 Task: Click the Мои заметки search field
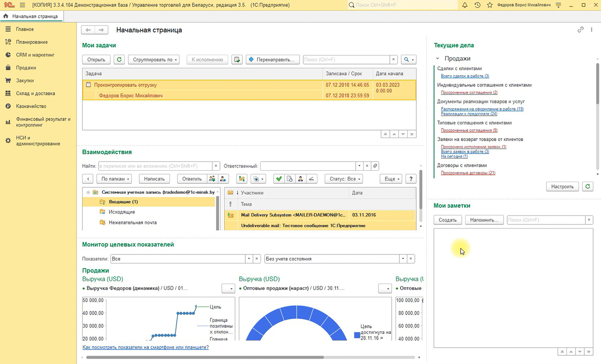pos(546,220)
